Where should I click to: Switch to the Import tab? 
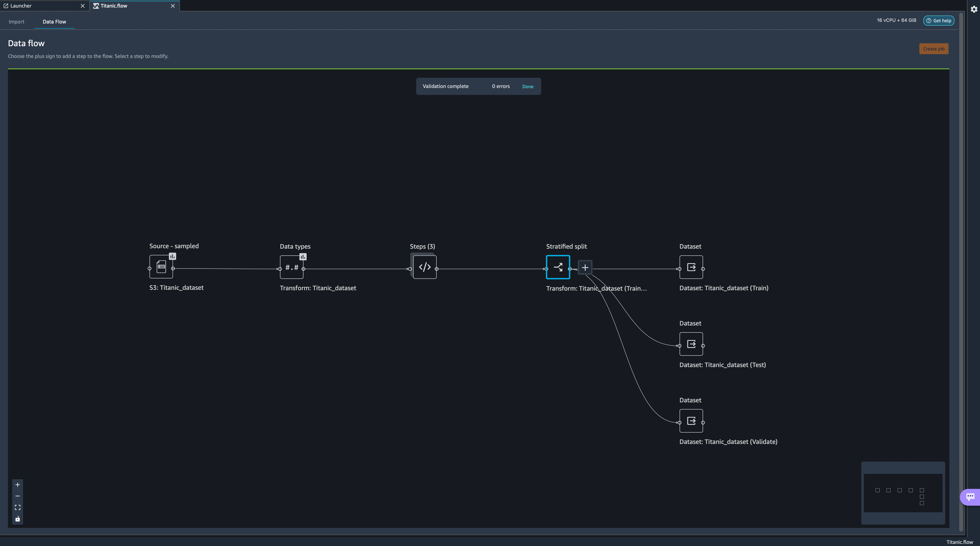pyautogui.click(x=16, y=22)
